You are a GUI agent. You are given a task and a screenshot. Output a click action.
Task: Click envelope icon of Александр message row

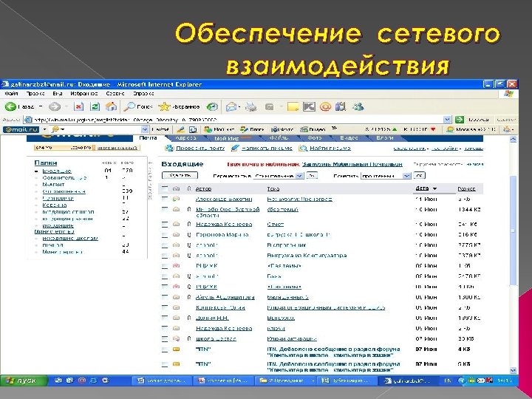176,199
